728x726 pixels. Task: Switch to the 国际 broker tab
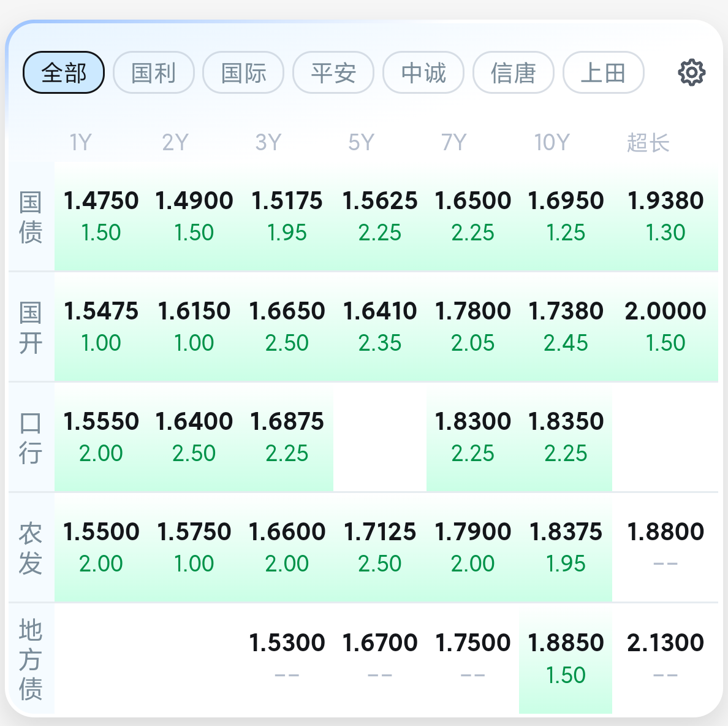click(x=243, y=73)
